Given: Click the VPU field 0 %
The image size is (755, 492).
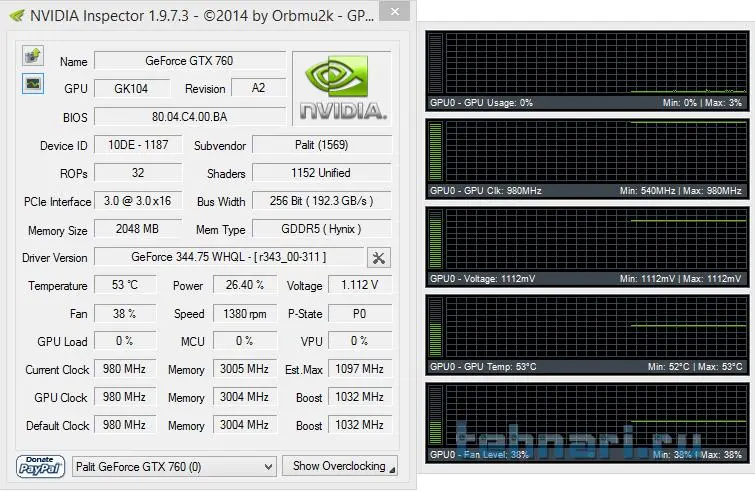Looking at the screenshot, I should click(x=360, y=341).
